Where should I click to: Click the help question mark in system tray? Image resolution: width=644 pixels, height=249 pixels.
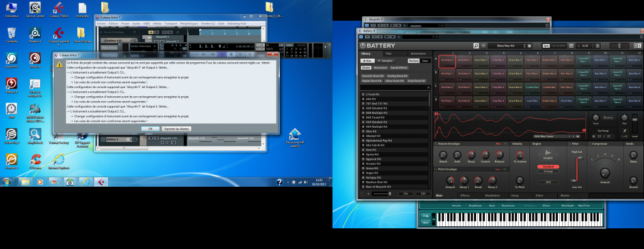(x=279, y=182)
